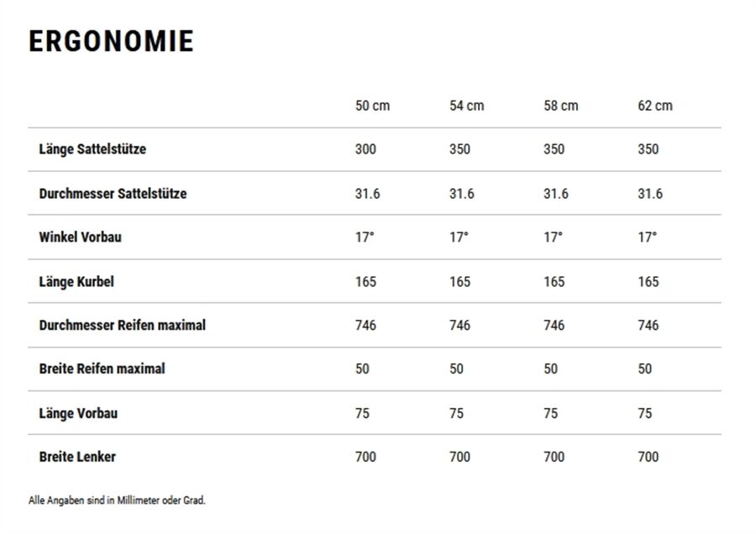Select the 54 cm column header

coord(467,106)
